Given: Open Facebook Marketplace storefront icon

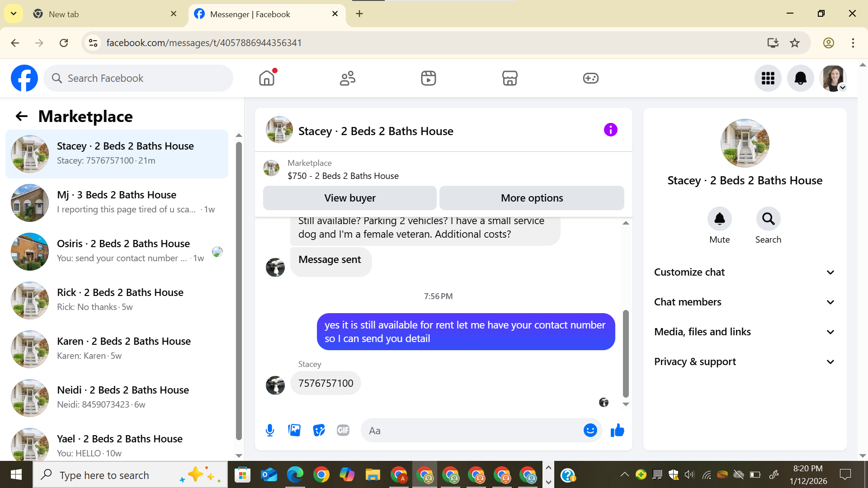Looking at the screenshot, I should pyautogui.click(x=509, y=78).
